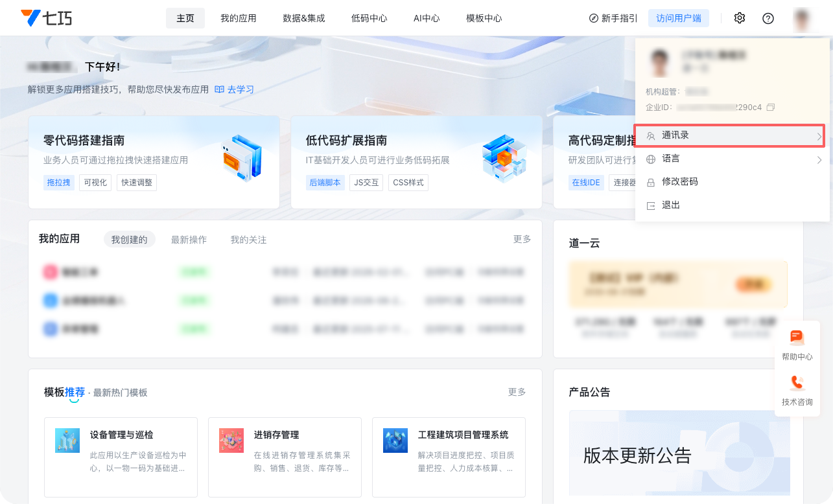Viewport: 833px width, 504px height.
Task: Click the 语言 globe icon
Action: [651, 159]
